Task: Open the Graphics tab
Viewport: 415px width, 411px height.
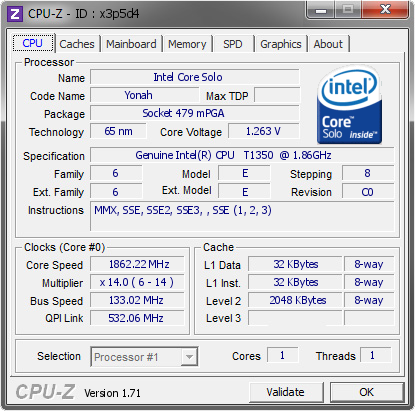Action: [x=281, y=44]
